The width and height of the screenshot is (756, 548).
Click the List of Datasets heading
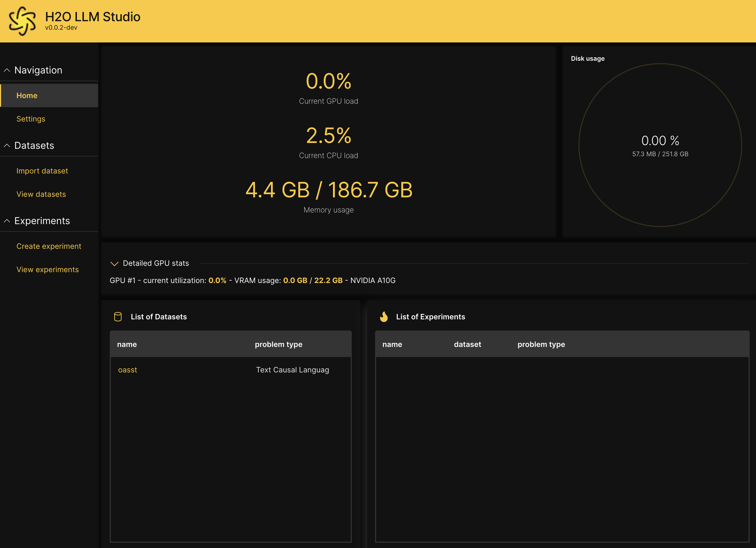(x=159, y=317)
